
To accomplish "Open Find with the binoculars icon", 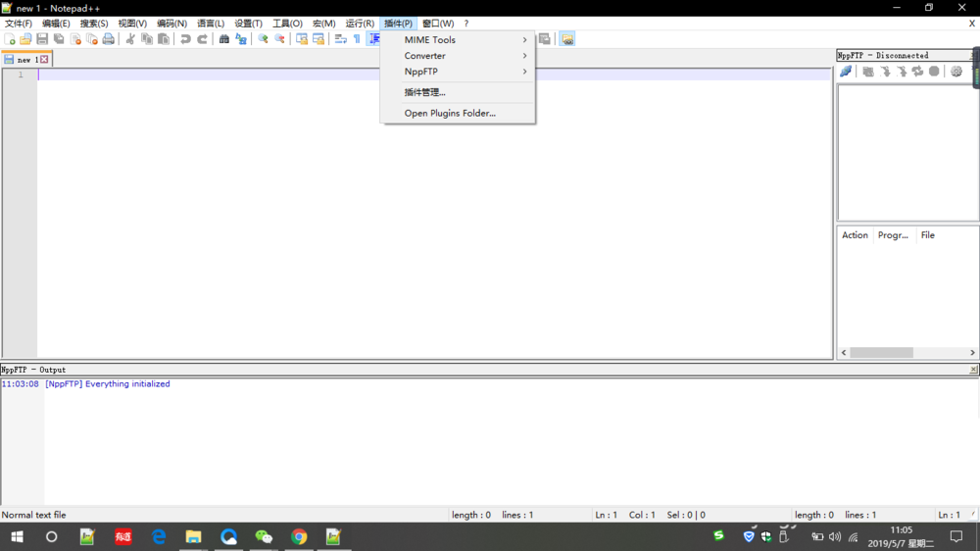I will pyautogui.click(x=223, y=39).
